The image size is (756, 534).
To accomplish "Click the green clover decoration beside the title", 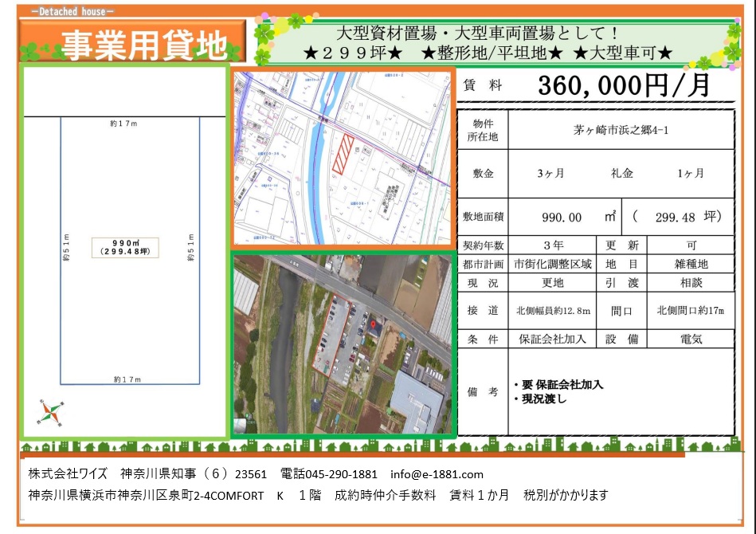I will pyautogui.click(x=30, y=52).
